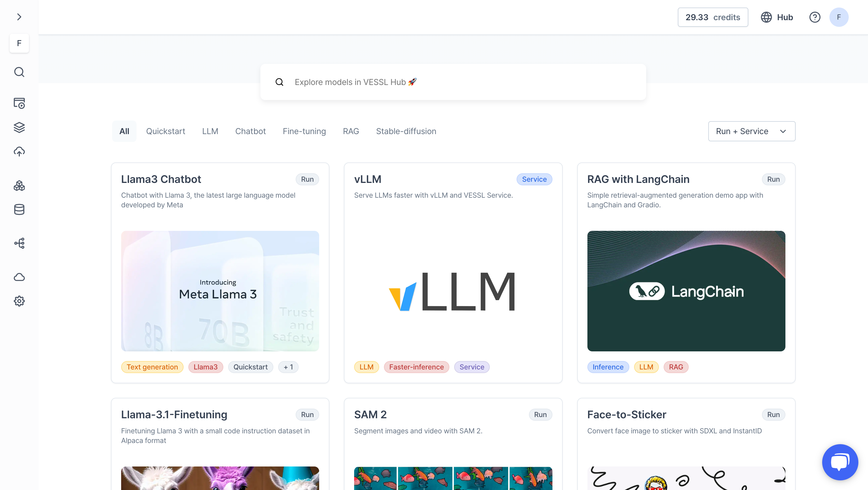Click the Stable-diffusion filter tab

click(x=406, y=131)
